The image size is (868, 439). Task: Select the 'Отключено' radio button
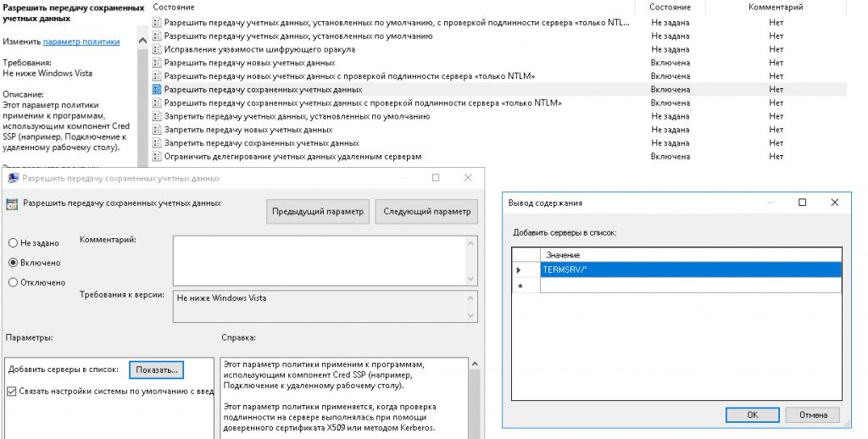pyautogui.click(x=14, y=283)
